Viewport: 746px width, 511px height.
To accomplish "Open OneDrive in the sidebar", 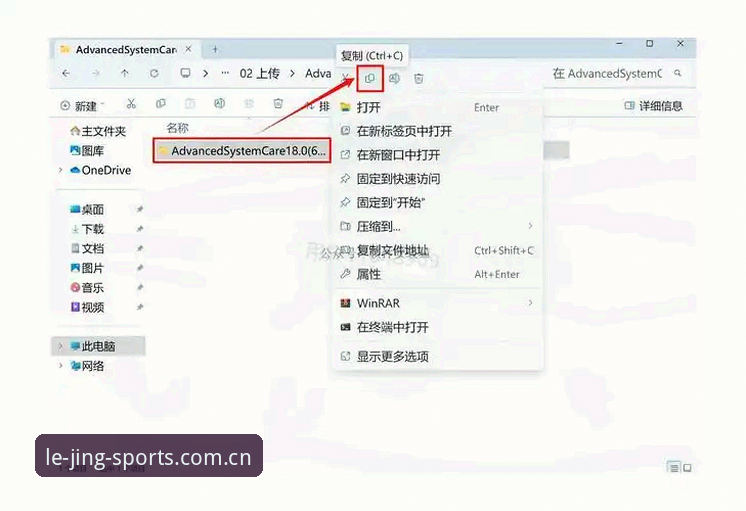I will [x=100, y=170].
